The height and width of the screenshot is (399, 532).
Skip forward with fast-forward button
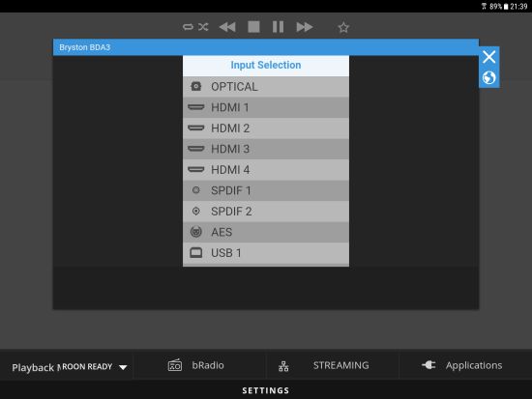(305, 27)
